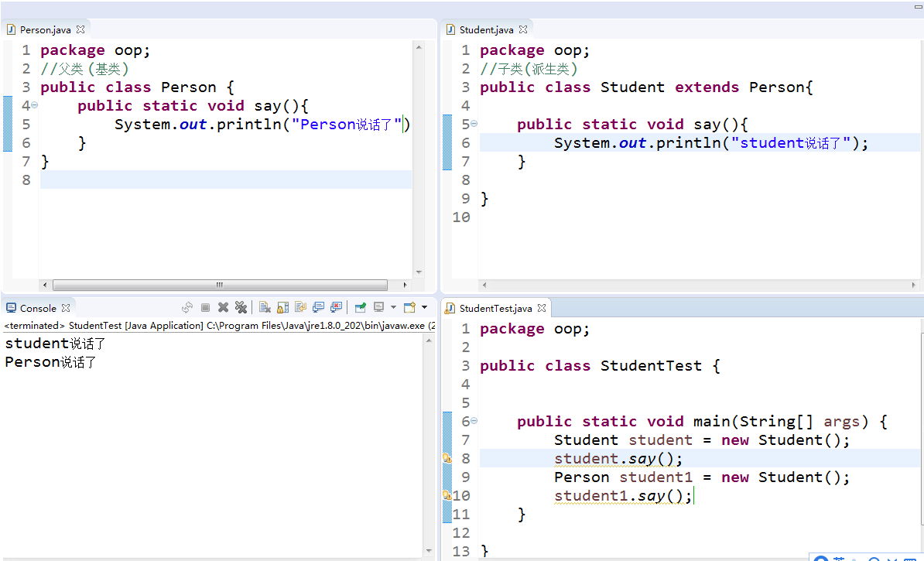Click up arrow of Person.java vertical scrollbar
Image resolution: width=924 pixels, height=561 pixels.
419,47
